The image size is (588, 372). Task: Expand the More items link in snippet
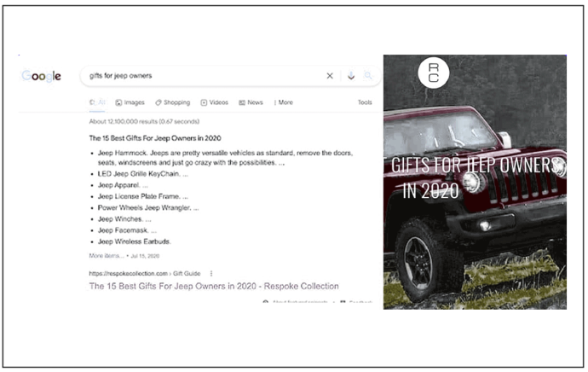pyautogui.click(x=107, y=255)
